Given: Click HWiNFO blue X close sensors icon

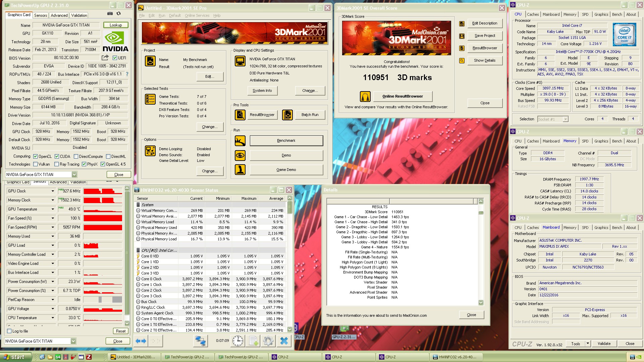Looking at the screenshot, I should tap(284, 341).
